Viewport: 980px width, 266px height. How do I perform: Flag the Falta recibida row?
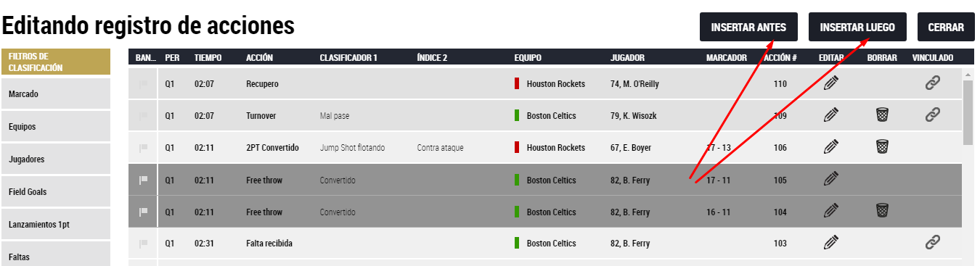tap(143, 244)
